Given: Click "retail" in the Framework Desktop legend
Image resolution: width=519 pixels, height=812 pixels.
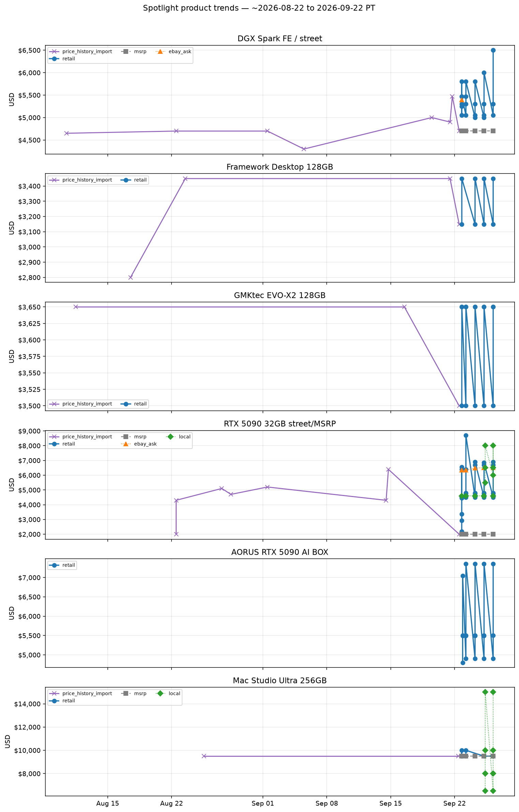Looking at the screenshot, I should [x=140, y=180].
